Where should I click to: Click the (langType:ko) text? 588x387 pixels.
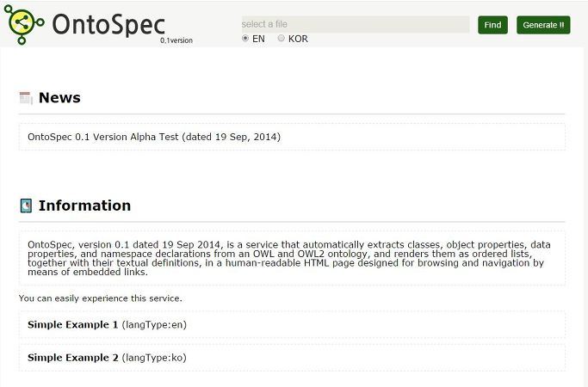click(x=154, y=357)
